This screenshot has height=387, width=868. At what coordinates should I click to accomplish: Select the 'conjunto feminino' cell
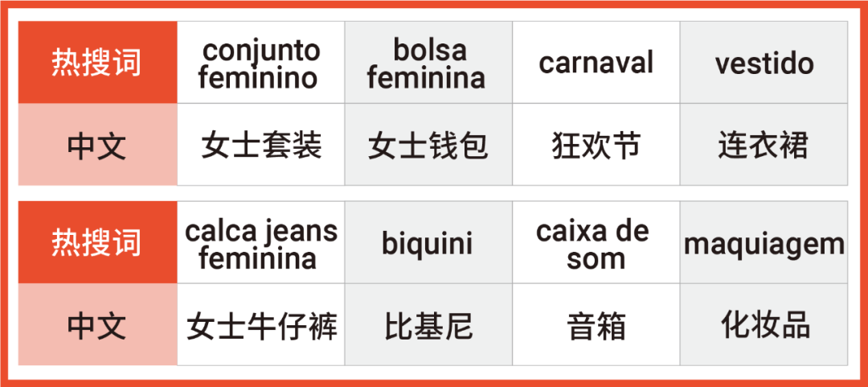(261, 64)
